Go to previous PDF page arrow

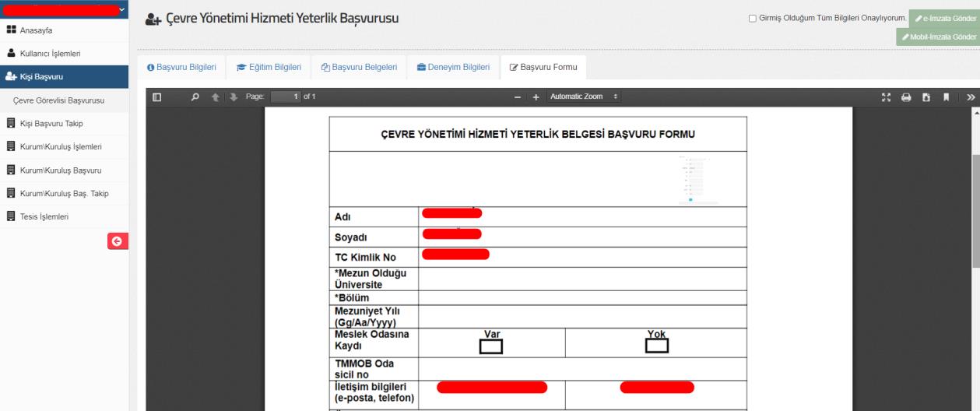point(214,97)
